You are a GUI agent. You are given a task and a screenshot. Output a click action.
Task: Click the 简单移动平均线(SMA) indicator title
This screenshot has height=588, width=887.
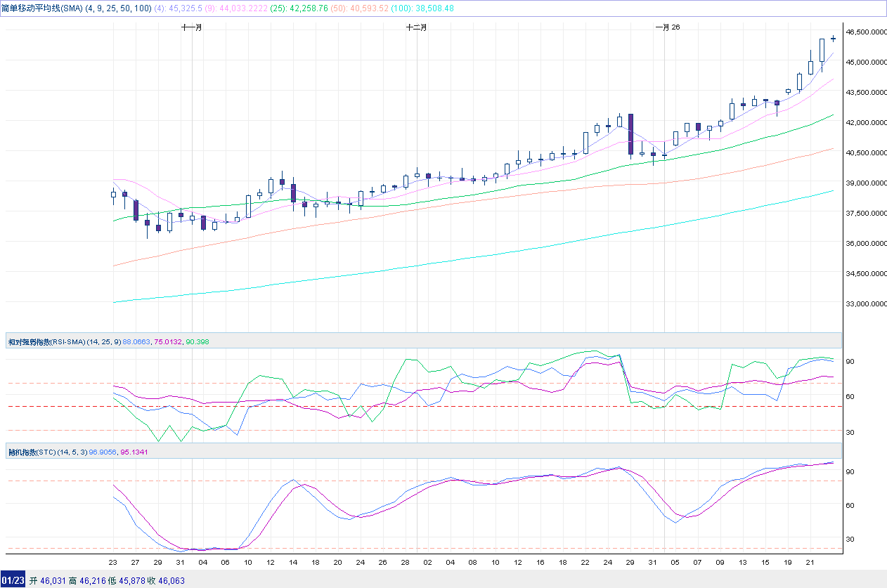click(42, 8)
